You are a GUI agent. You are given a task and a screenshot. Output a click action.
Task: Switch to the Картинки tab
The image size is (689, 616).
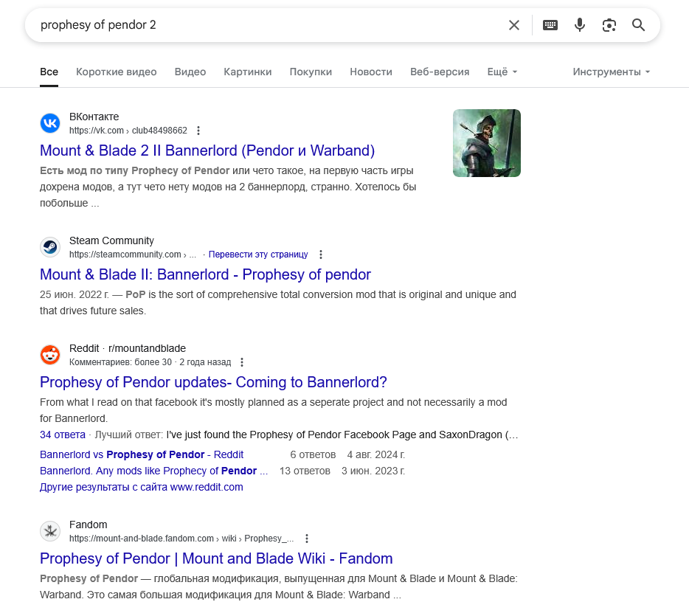(247, 72)
